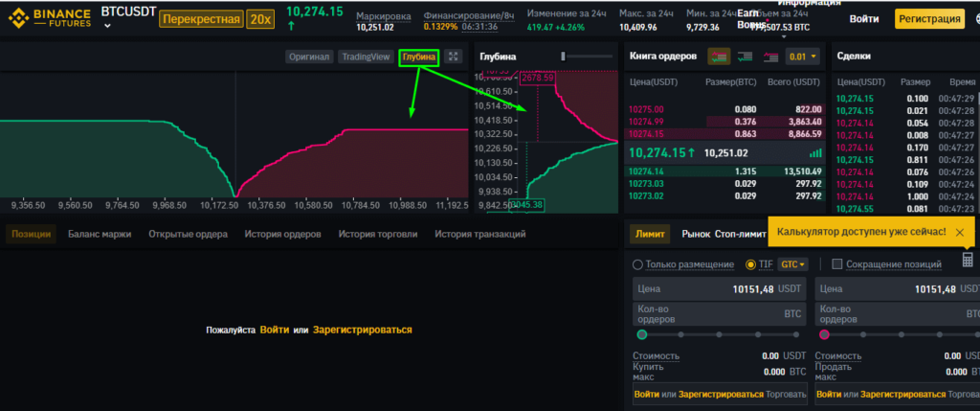
Task: Open the История торговли tab
Action: 377,234
